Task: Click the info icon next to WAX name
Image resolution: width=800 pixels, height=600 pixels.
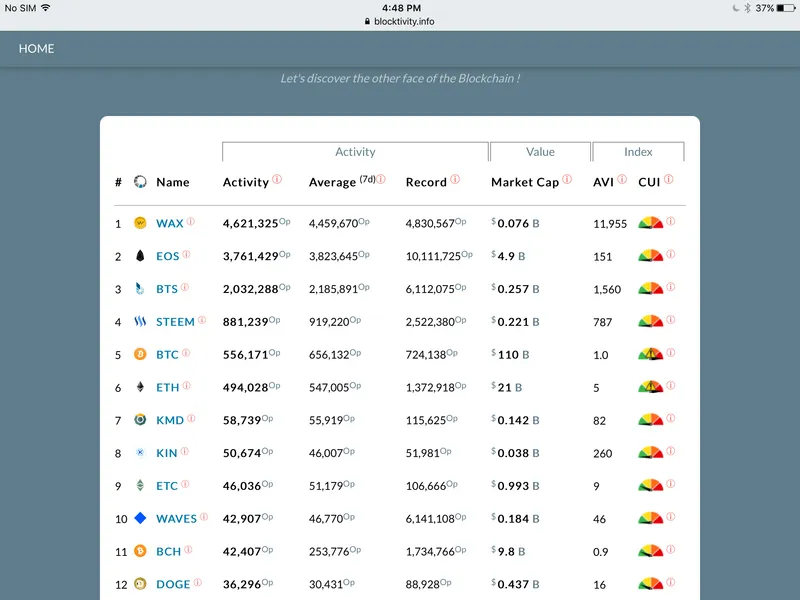Action: (x=191, y=221)
